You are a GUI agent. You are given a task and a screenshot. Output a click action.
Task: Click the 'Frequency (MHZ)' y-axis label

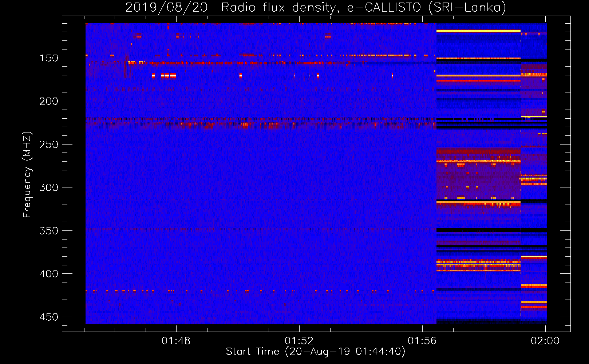pyautogui.click(x=27, y=174)
